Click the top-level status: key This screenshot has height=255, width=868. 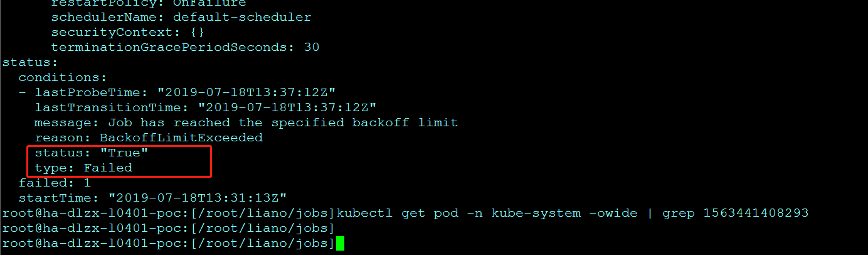point(30,62)
